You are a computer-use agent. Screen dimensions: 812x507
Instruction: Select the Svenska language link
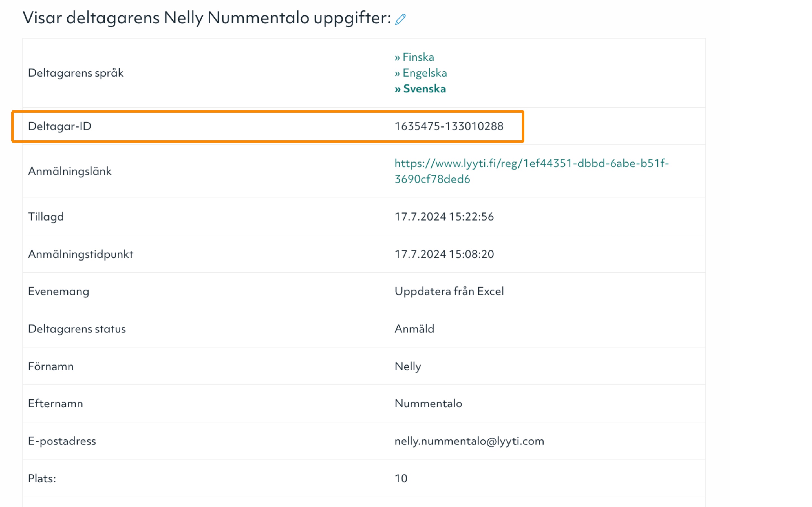[420, 89]
